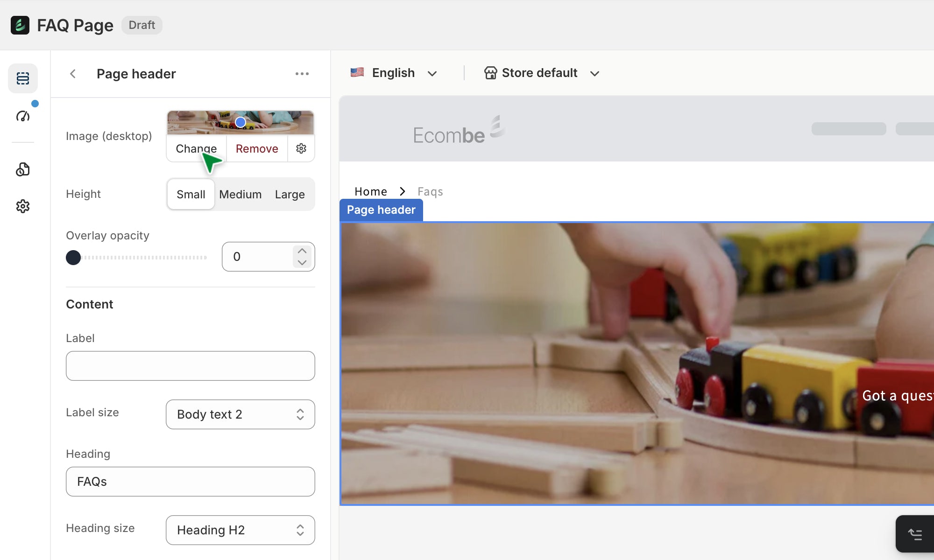Click the Home breadcrumb link
This screenshot has height=560, width=934.
(x=370, y=191)
